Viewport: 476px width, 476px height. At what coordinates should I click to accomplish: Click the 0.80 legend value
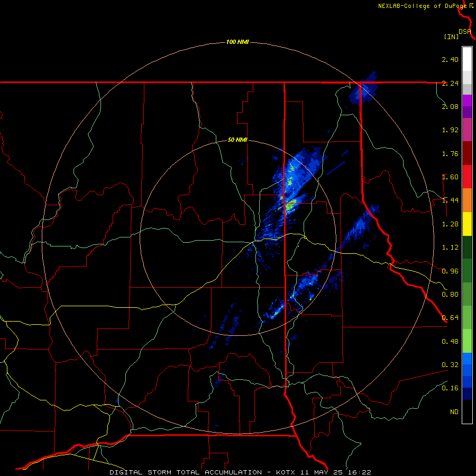[x=450, y=295]
